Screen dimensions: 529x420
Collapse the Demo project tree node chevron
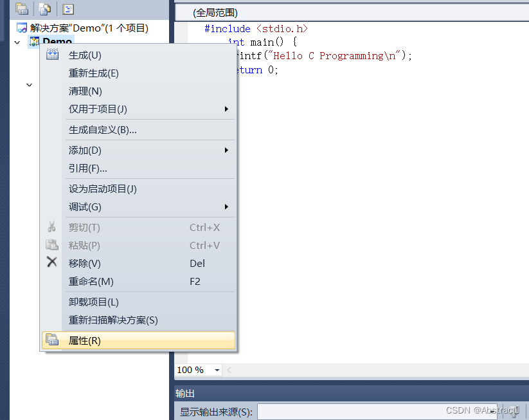coord(17,42)
